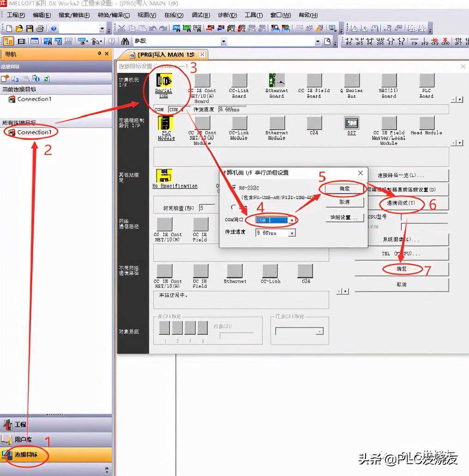Open the transmission speed dropdown
Image resolution: width=469 pixels, height=476 pixels.
(291, 233)
